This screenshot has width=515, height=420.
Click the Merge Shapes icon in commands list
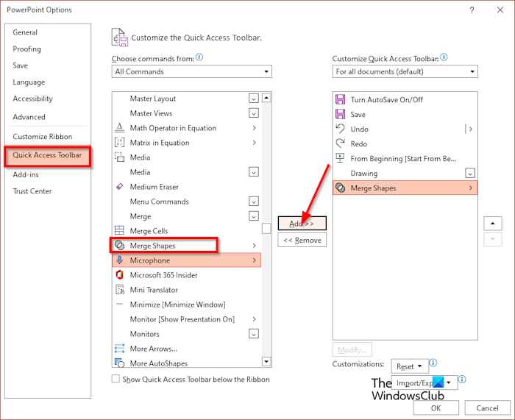(x=119, y=245)
